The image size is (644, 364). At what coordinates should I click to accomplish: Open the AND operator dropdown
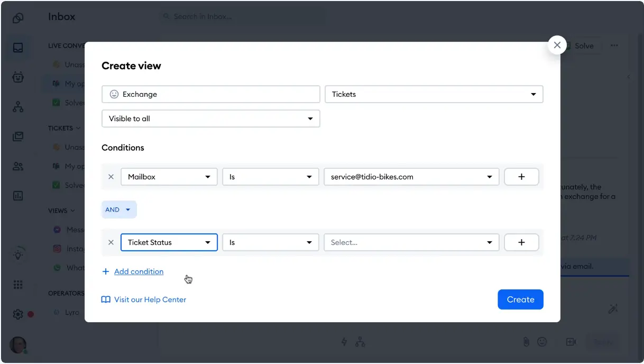tap(119, 210)
